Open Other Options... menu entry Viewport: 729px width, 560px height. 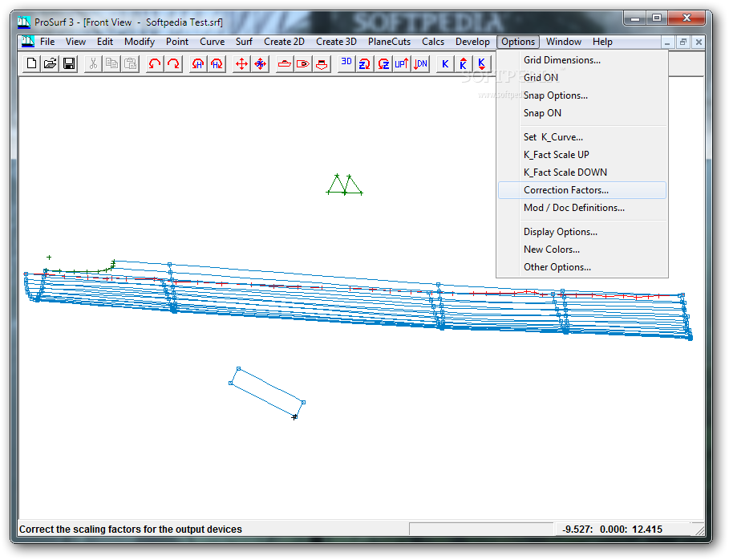click(582, 267)
